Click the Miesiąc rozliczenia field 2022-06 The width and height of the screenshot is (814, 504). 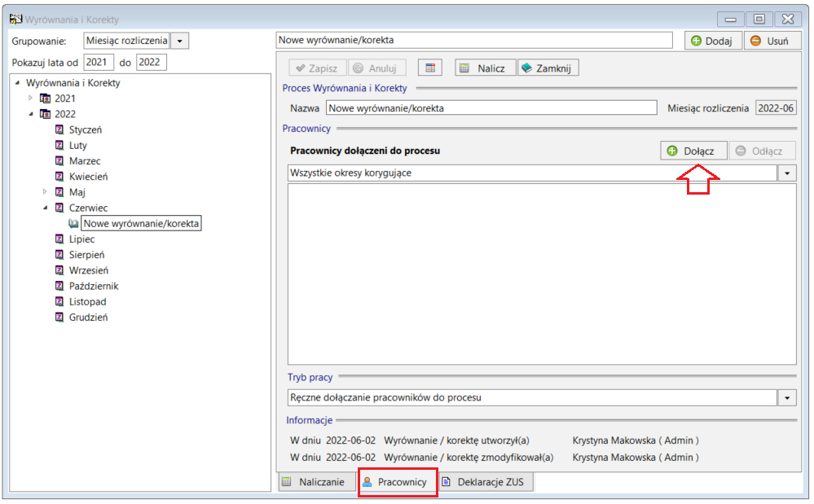[x=776, y=107]
